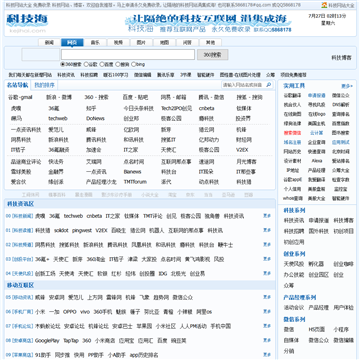Switch to the 视频 search tab
The width and height of the screenshot is (360, 360).
click(x=118, y=43)
